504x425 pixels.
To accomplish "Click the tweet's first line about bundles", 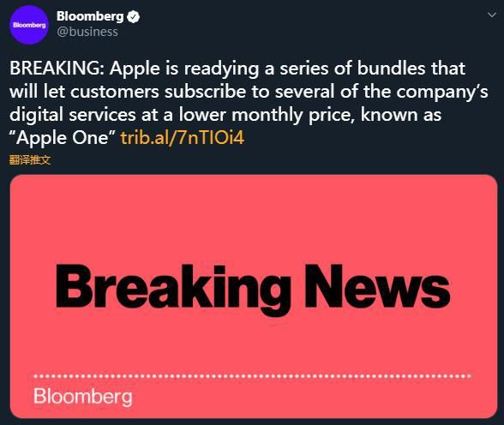I will coord(237,69).
